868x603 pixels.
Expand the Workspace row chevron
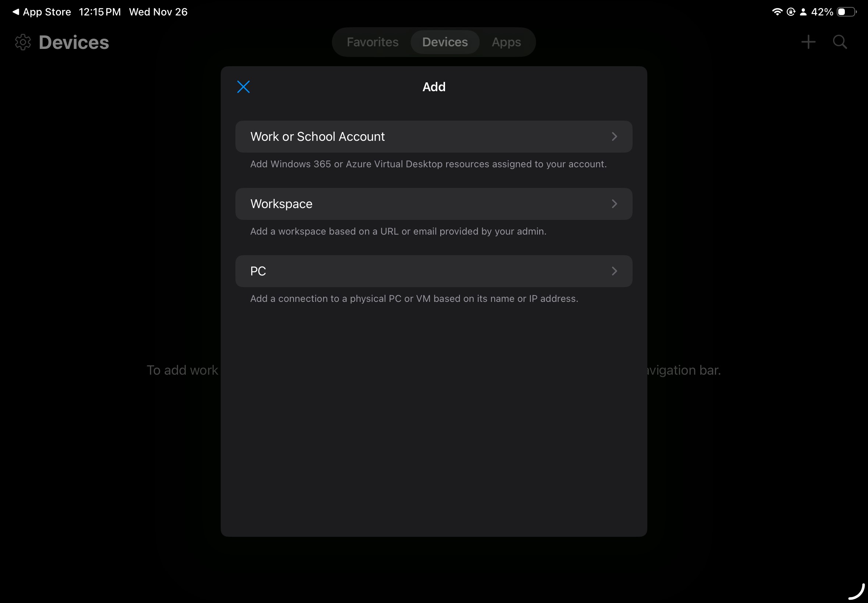click(615, 204)
